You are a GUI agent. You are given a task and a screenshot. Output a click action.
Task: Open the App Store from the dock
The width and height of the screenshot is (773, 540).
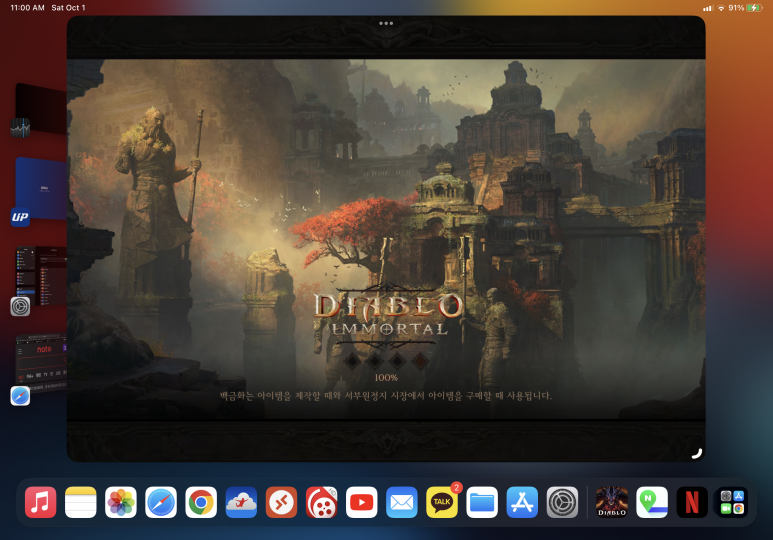522,502
